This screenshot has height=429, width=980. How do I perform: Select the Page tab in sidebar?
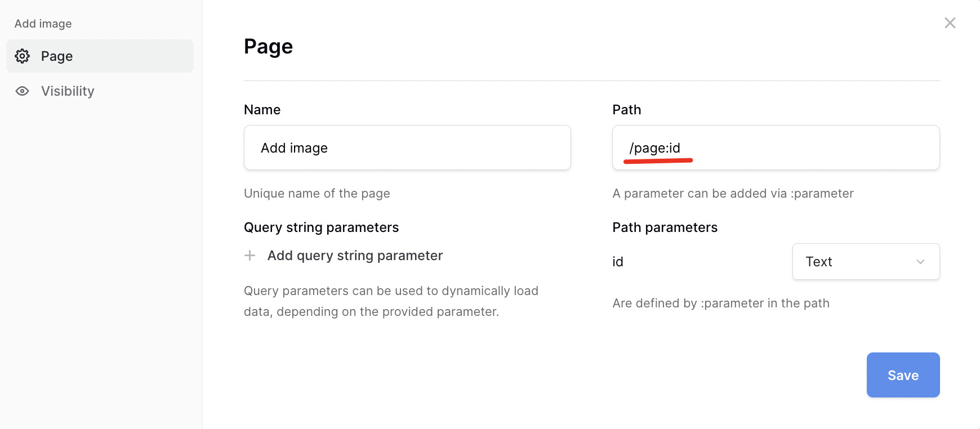[x=100, y=56]
